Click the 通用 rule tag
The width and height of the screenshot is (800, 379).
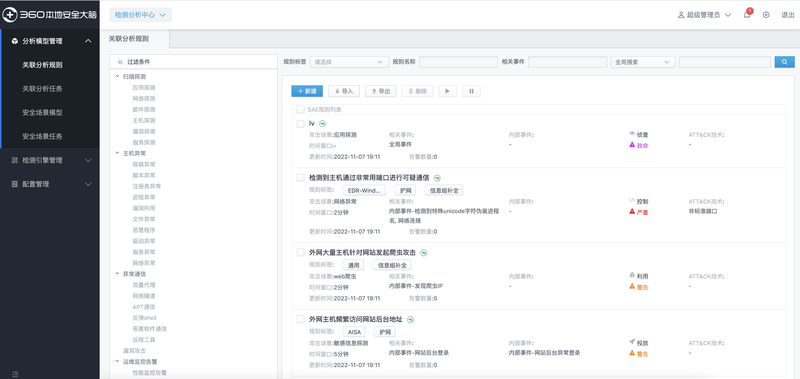click(354, 265)
